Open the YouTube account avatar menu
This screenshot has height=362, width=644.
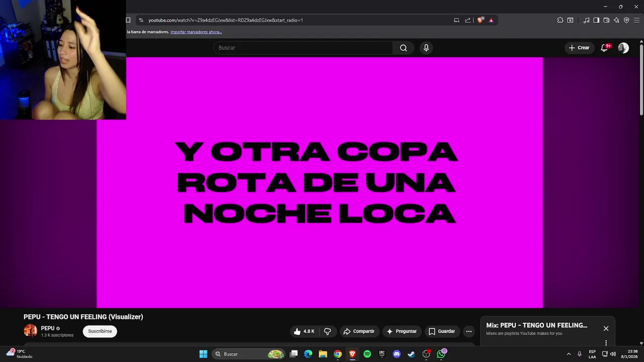tap(623, 48)
